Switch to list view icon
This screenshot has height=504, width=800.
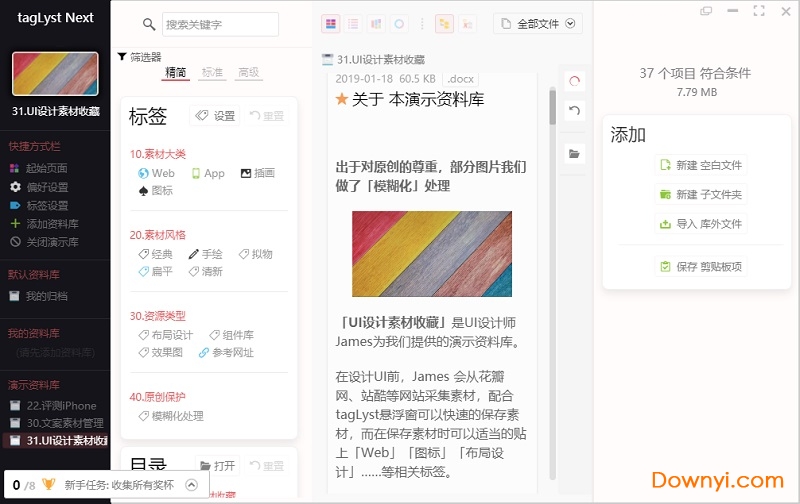click(x=353, y=24)
